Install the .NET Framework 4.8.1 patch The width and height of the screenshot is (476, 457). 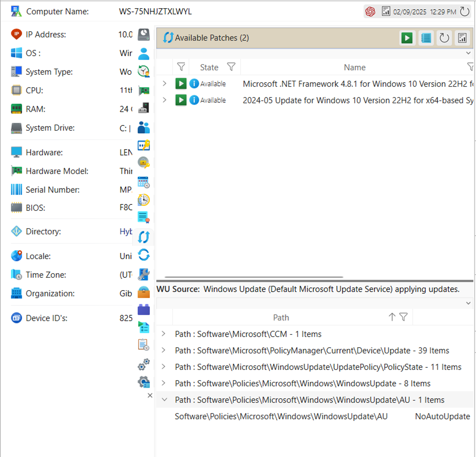point(181,84)
